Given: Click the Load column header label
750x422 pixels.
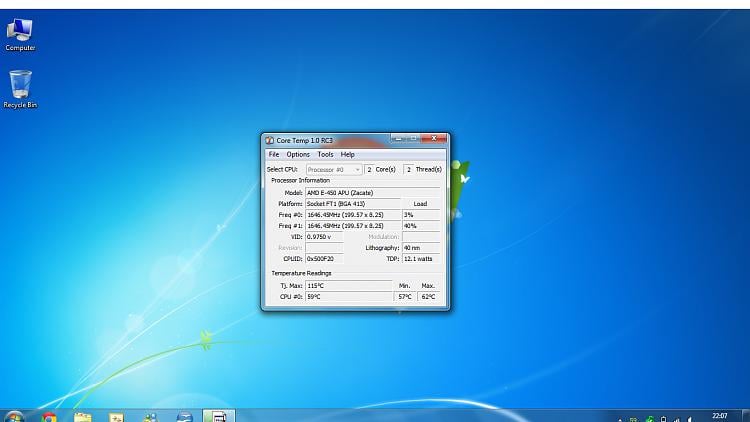Looking at the screenshot, I should [x=420, y=204].
